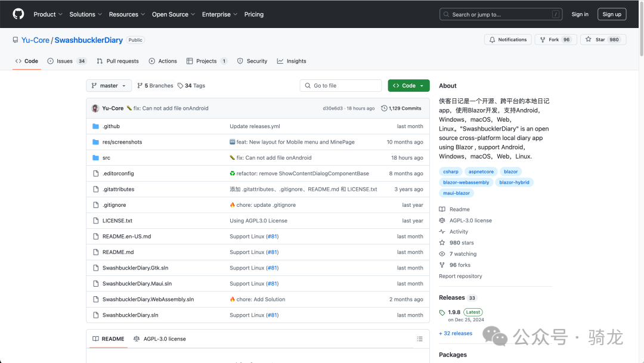644x363 pixels.
Task: Click the star icon beside 980 stars
Action: click(442, 242)
